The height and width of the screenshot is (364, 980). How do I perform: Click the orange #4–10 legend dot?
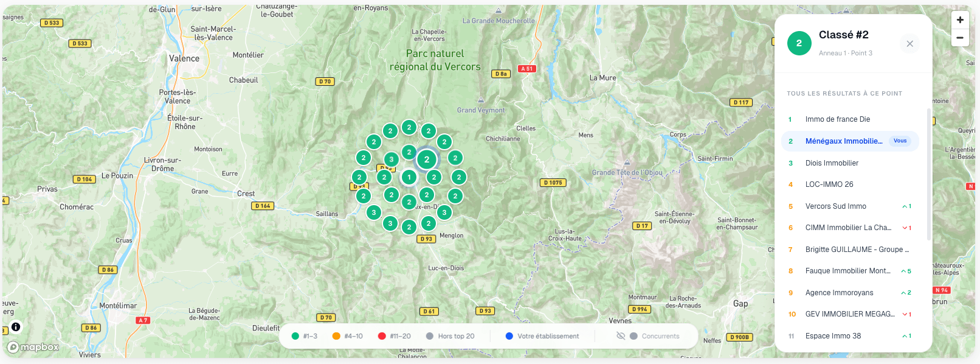tap(336, 336)
